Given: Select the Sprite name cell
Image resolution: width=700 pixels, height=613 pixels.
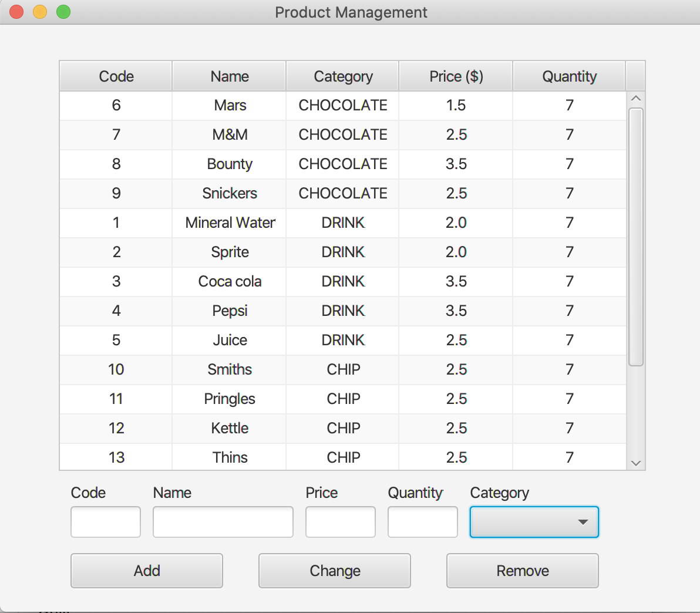Looking at the screenshot, I should pos(230,252).
